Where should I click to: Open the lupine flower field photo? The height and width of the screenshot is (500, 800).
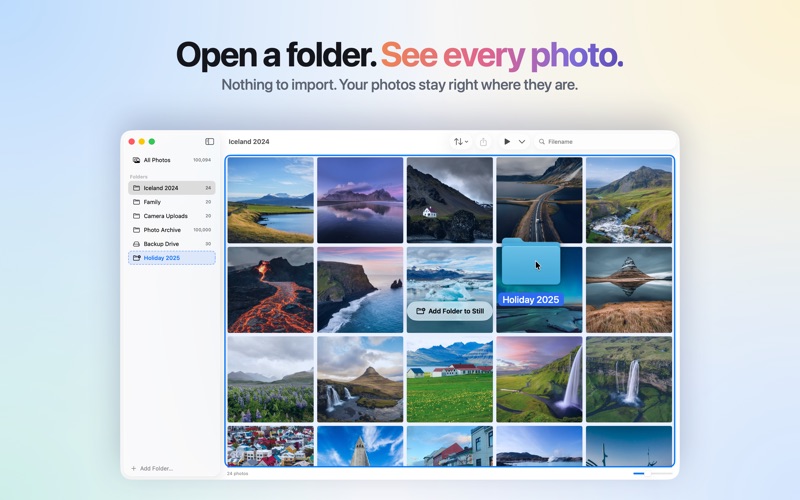coord(270,379)
